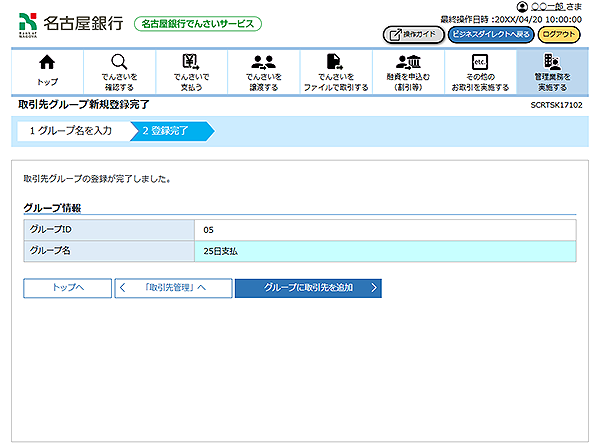Open でんさいをファイルで取引する file icon
Viewport: 600px width, 448px height.
pyautogui.click(x=336, y=62)
